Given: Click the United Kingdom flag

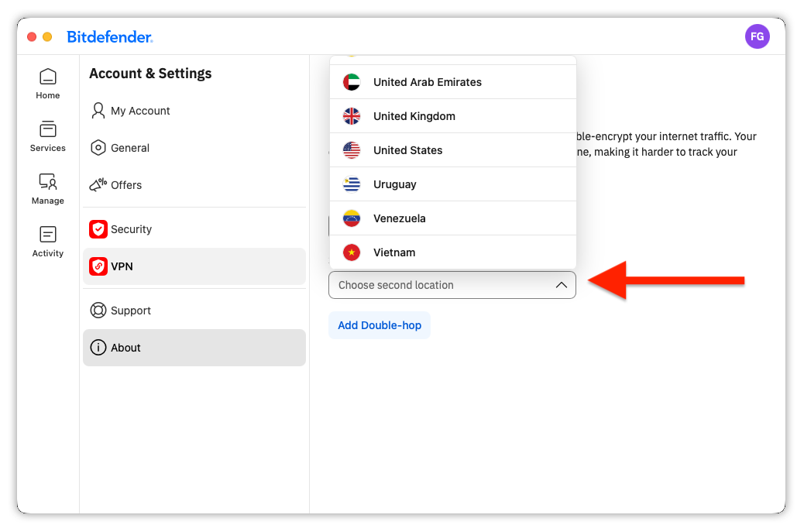Looking at the screenshot, I should click(351, 116).
